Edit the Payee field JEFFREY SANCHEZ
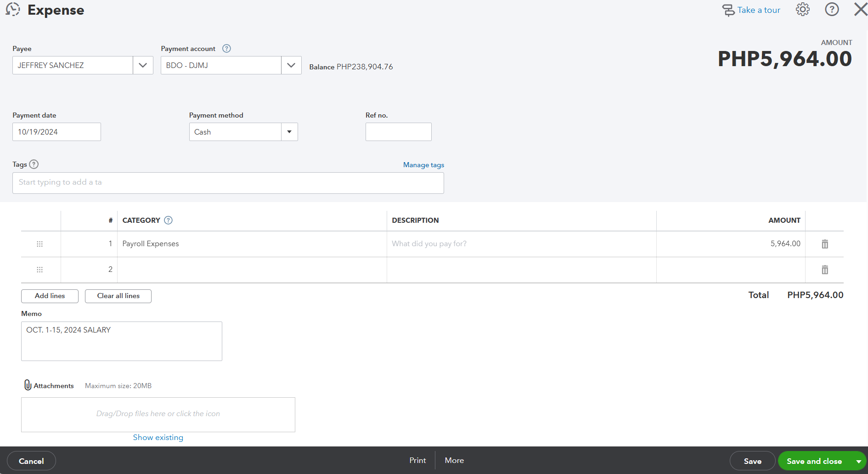This screenshot has width=868, height=474. click(x=73, y=65)
